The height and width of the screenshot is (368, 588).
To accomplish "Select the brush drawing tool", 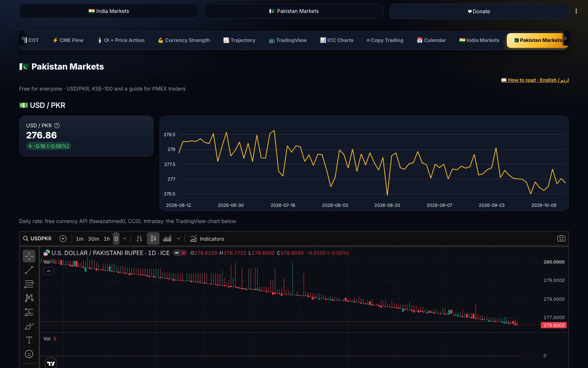I will (29, 326).
